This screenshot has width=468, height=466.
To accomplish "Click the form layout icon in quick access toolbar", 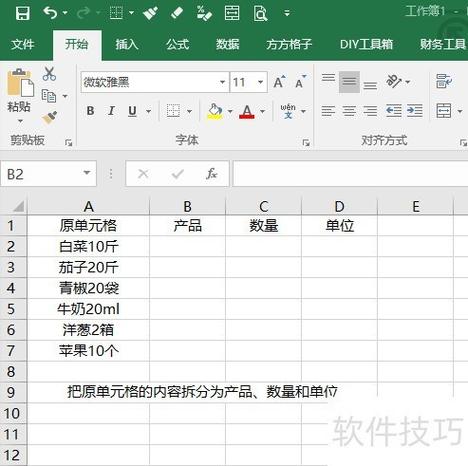I will tap(232, 13).
